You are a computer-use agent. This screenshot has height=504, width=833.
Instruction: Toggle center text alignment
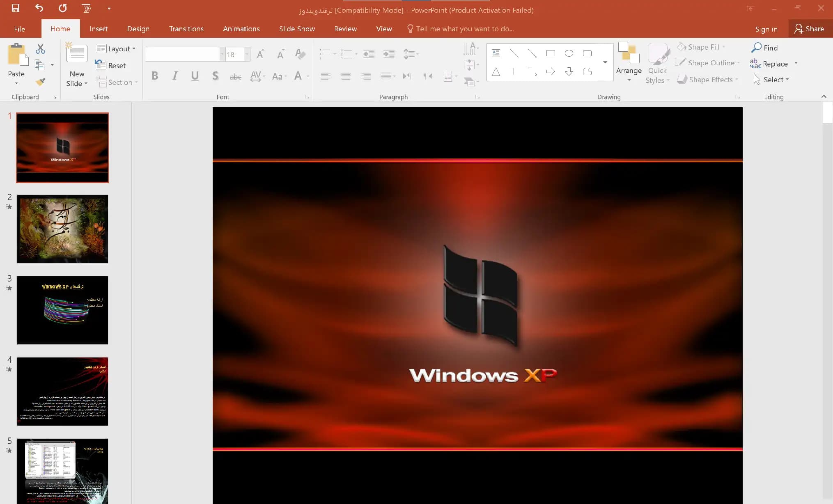[x=346, y=76]
